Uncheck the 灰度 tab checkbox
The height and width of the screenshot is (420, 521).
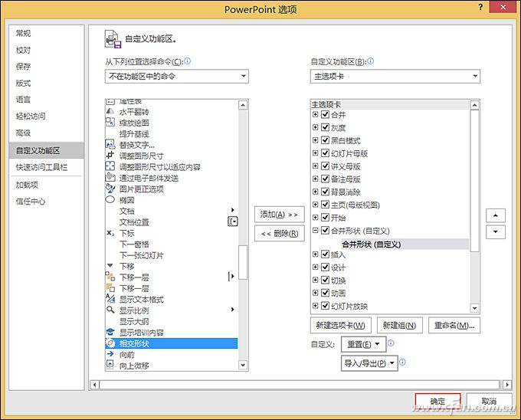[x=326, y=127]
